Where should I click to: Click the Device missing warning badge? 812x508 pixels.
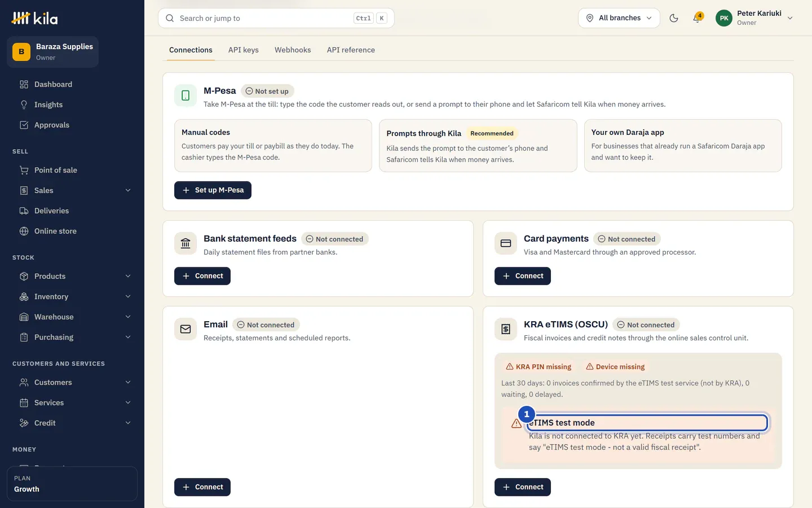tap(615, 367)
